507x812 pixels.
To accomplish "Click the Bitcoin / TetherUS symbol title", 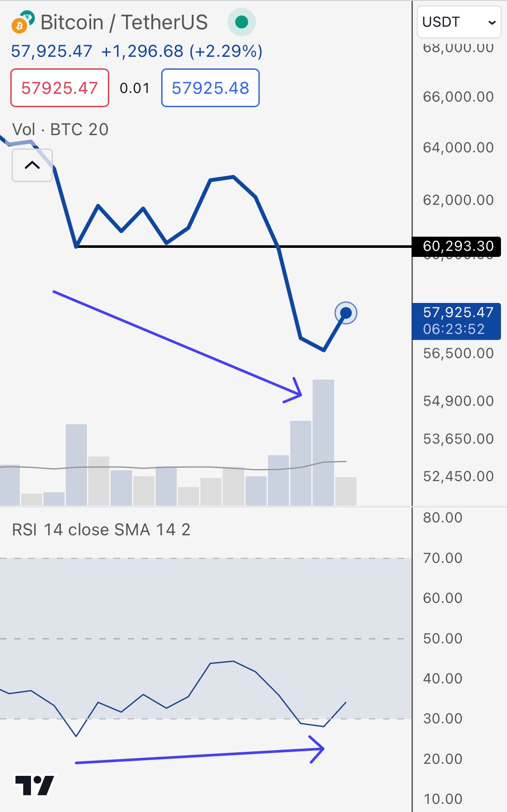I will [124, 22].
